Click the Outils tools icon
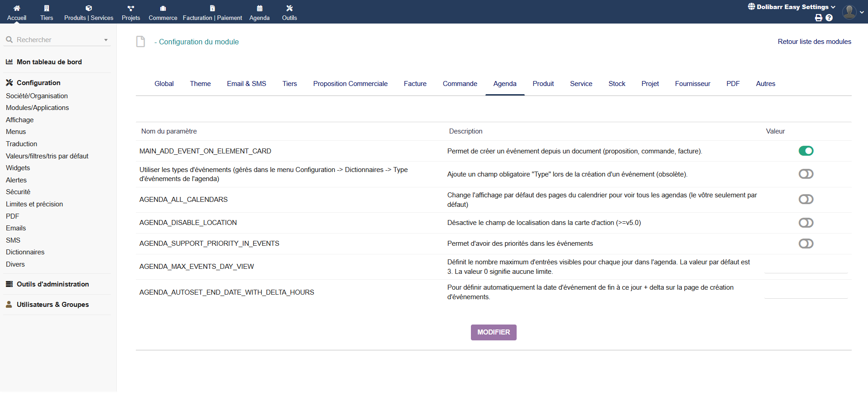Image resolution: width=868 pixels, height=406 pixels. pyautogui.click(x=289, y=8)
